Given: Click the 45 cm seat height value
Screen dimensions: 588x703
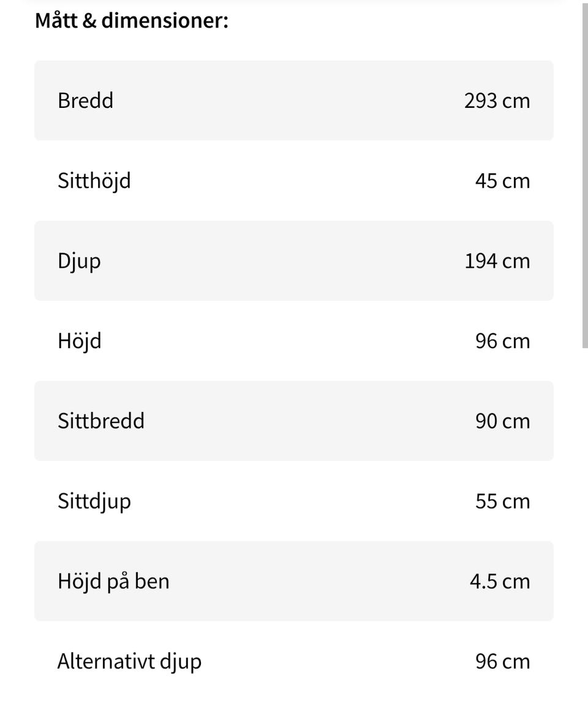Looking at the screenshot, I should click(502, 181).
